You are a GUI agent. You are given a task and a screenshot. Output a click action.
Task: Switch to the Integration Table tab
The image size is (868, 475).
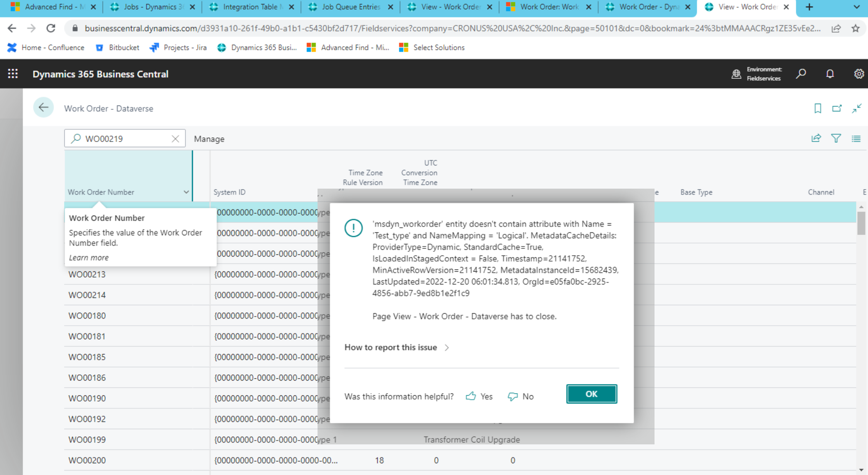click(251, 7)
